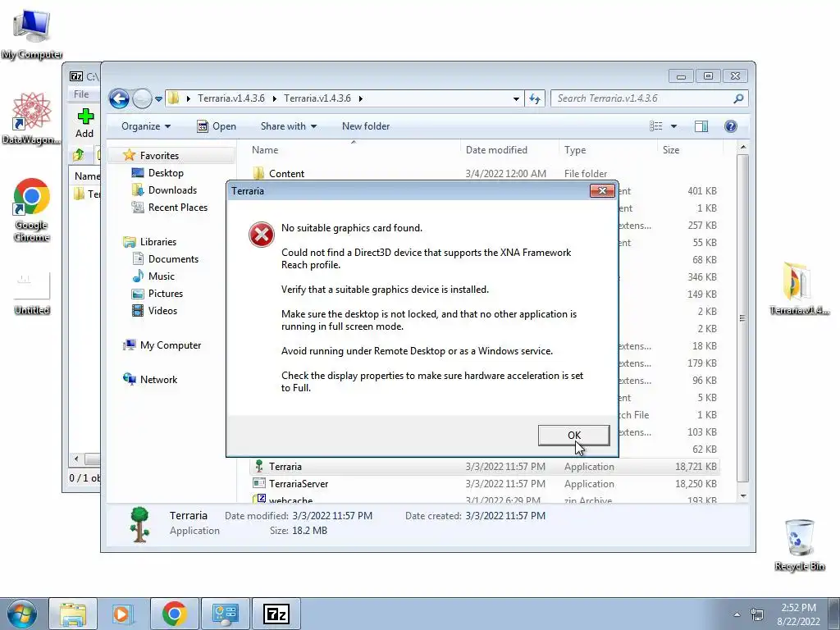Viewport: 840px width, 630px height.
Task: Click first Terraria.v1.4.3.6 breadcrumb
Action: point(231,98)
